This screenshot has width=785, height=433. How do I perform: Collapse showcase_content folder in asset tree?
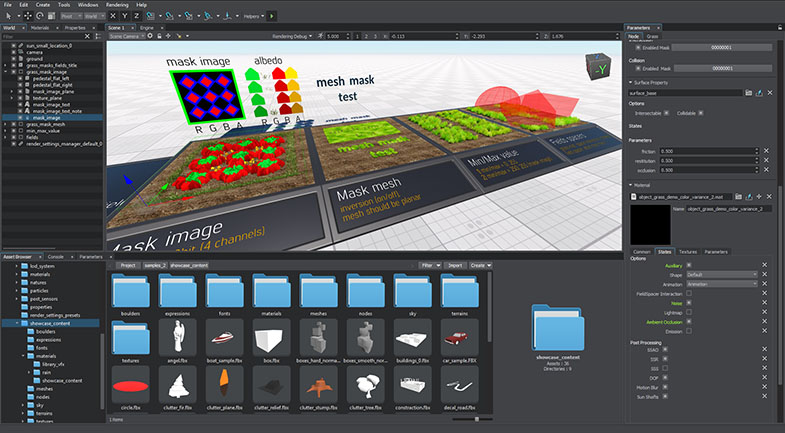(x=17, y=323)
